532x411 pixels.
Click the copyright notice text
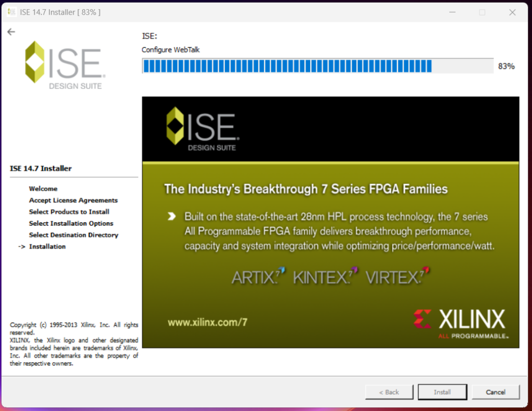(74, 344)
